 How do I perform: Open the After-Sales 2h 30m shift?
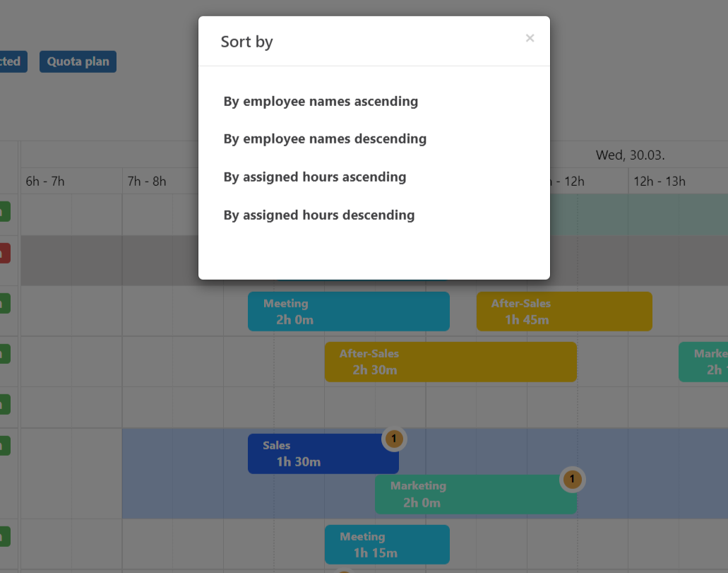[x=450, y=362]
